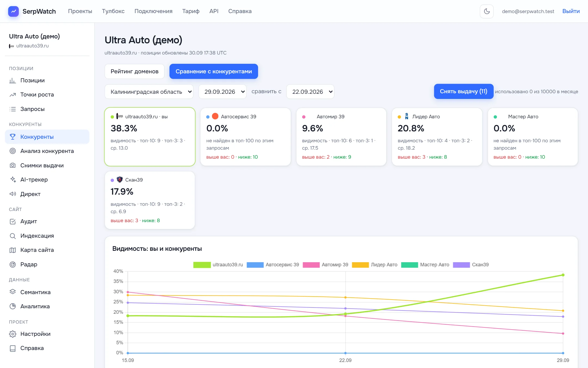Click the 'Видимость: вы и конкуренты' heading

click(157, 249)
